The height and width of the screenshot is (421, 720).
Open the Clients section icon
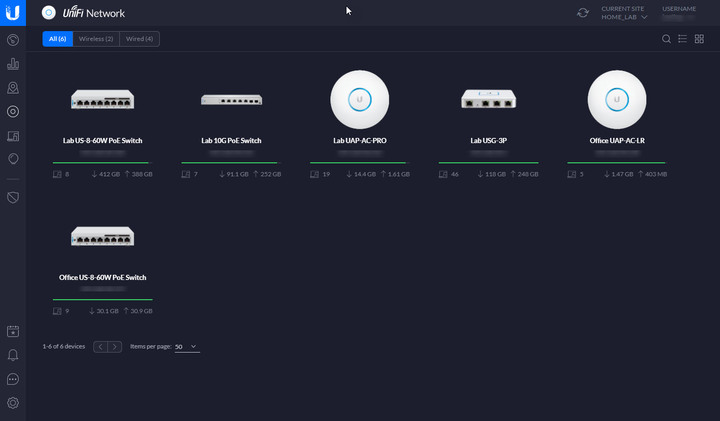tap(13, 135)
